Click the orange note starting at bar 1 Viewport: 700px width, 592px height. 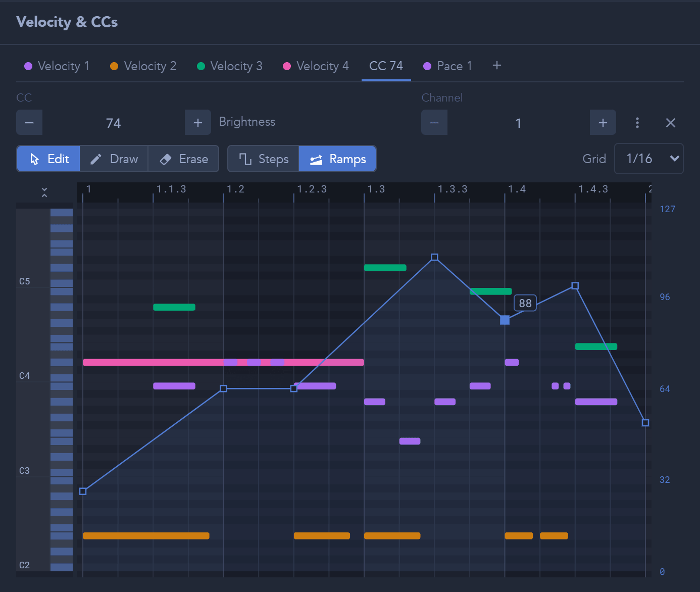coord(146,536)
